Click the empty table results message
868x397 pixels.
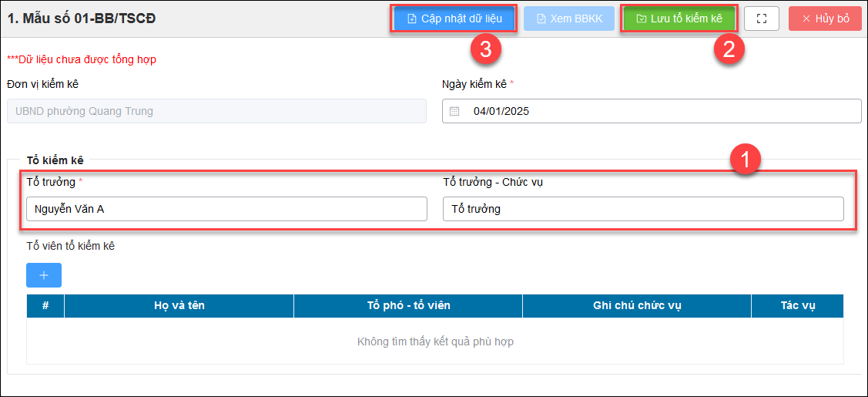[435, 341]
